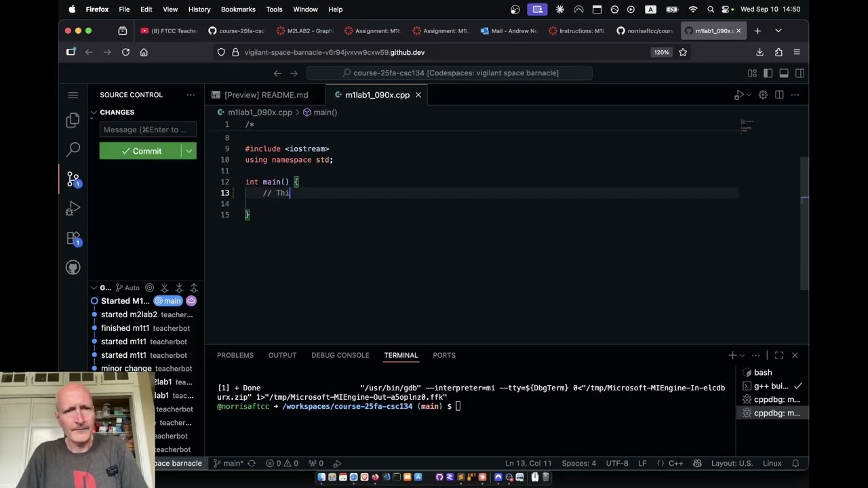Viewport: 868px width, 488px height.
Task: Select the 'started m2lab2' commit
Action: pos(146,314)
